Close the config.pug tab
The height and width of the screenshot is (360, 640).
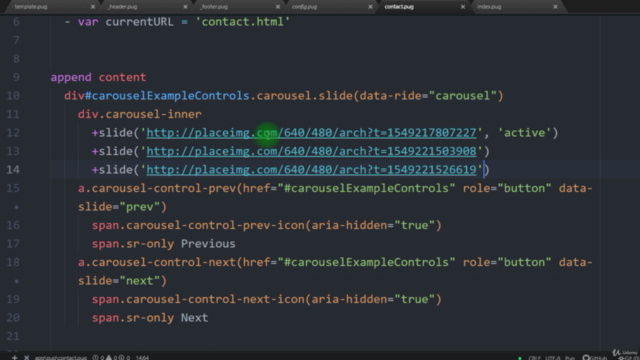[x=370, y=7]
